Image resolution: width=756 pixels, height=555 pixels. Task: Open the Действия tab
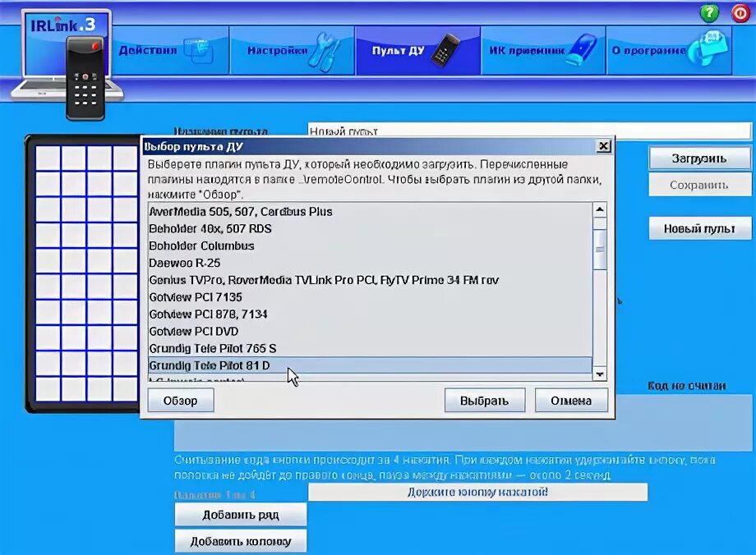(170, 51)
